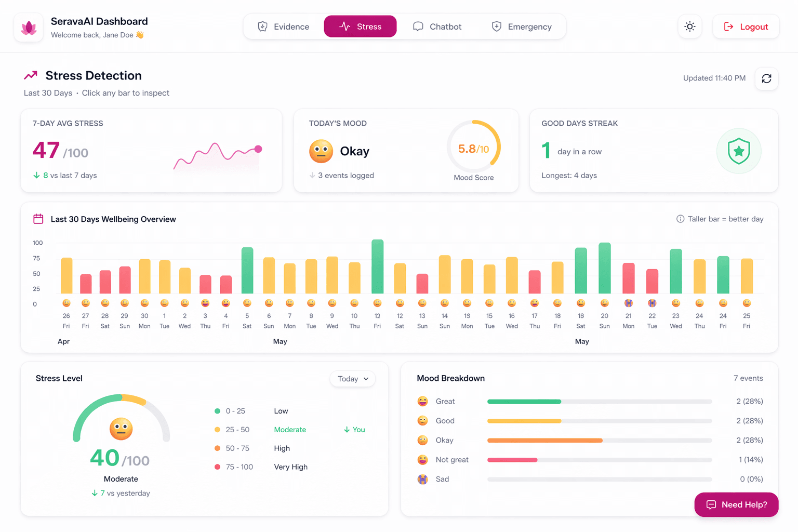Click the chat bubble on Need Help button

pyautogui.click(x=710, y=504)
